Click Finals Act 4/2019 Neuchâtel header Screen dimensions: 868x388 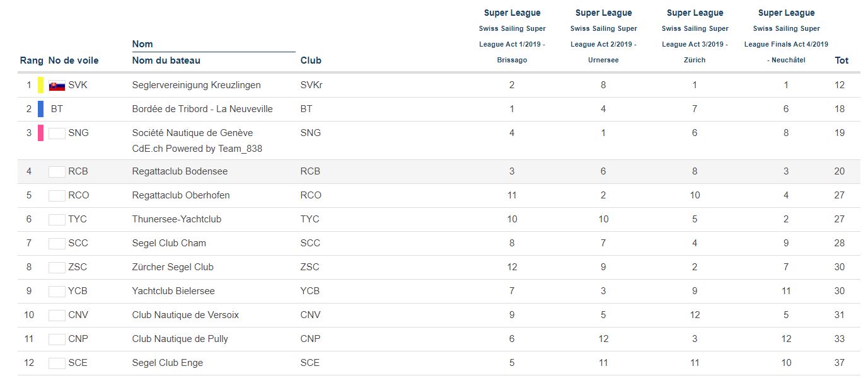point(786,36)
